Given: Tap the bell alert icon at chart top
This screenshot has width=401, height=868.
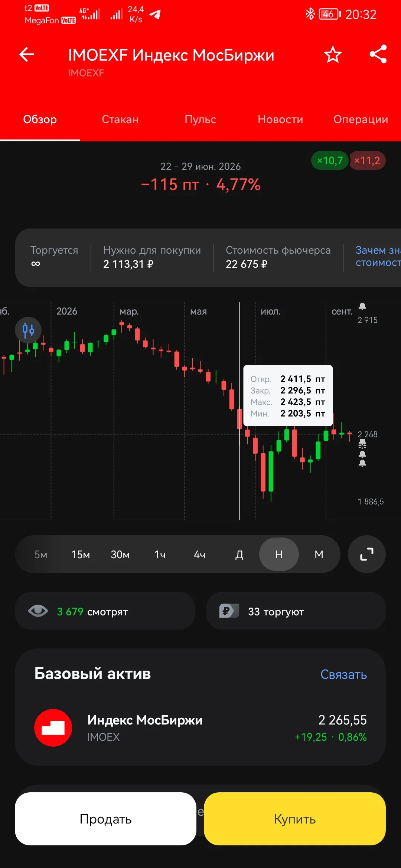Looking at the screenshot, I should 362,306.
